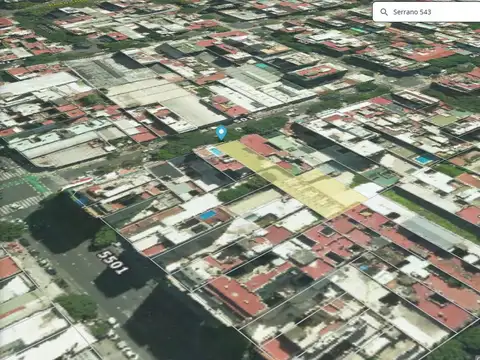Click the 5501 street number label
The height and width of the screenshot is (360, 480).
coord(113,262)
